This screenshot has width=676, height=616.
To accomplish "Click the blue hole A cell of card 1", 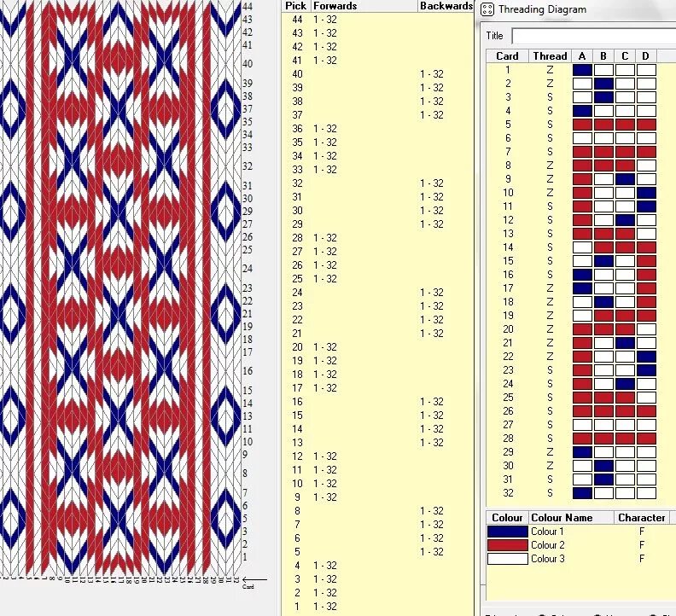I will [x=582, y=70].
